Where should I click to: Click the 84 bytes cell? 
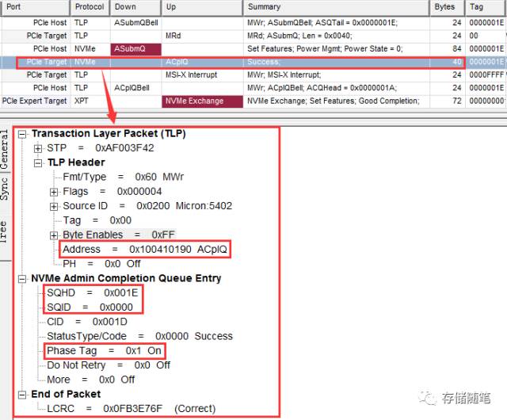coord(448,49)
